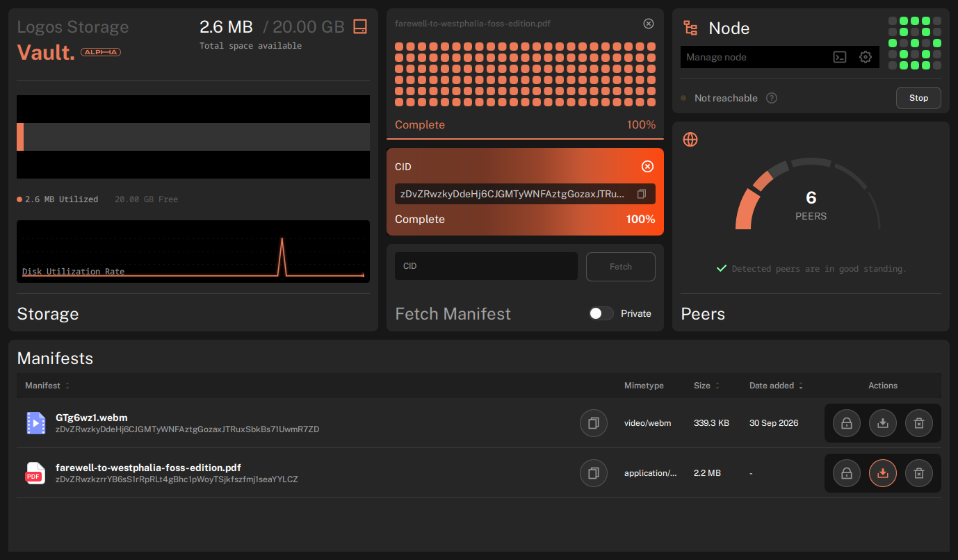Close the CID download progress card
Screen dimensions: 958x560
pyautogui.click(x=647, y=166)
